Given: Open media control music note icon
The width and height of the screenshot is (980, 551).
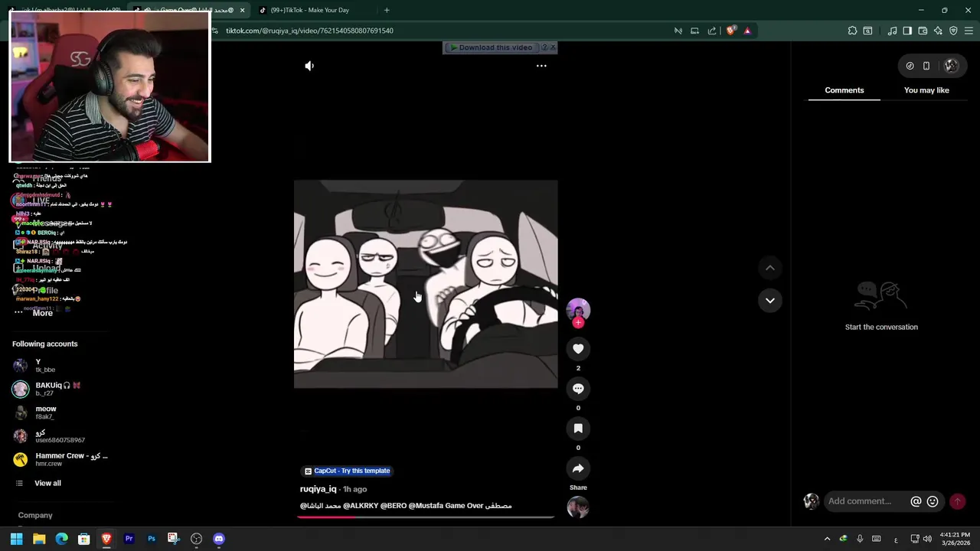Looking at the screenshot, I should [x=892, y=31].
